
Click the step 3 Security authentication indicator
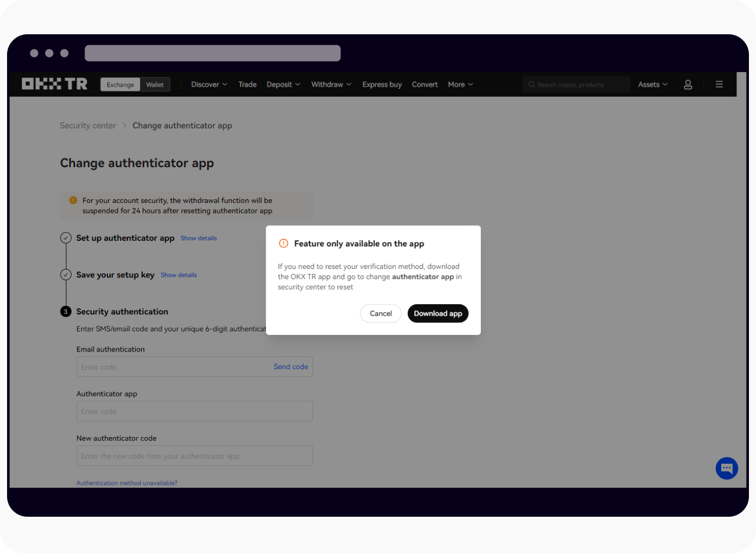(66, 311)
